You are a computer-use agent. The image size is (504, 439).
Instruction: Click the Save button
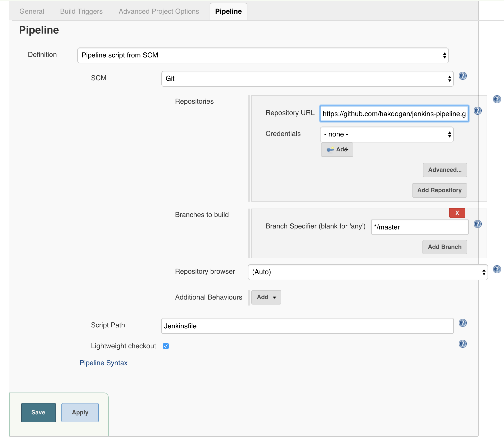point(38,412)
